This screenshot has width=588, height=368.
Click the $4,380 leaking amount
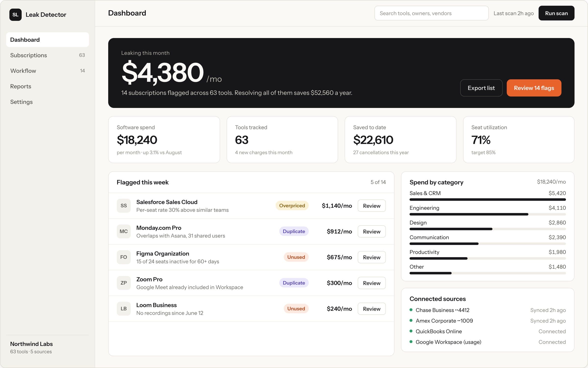coord(163,72)
